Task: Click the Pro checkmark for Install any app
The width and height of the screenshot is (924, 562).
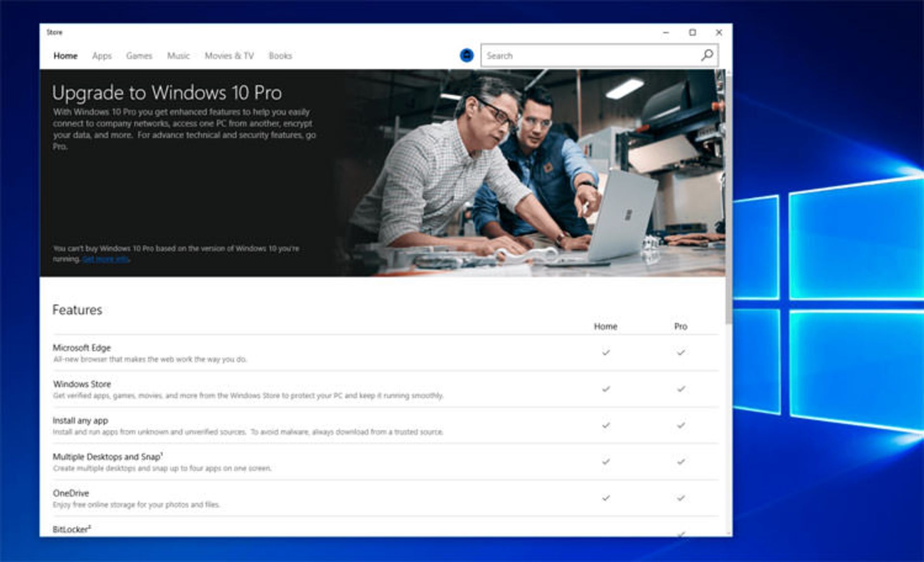Action: (x=681, y=425)
